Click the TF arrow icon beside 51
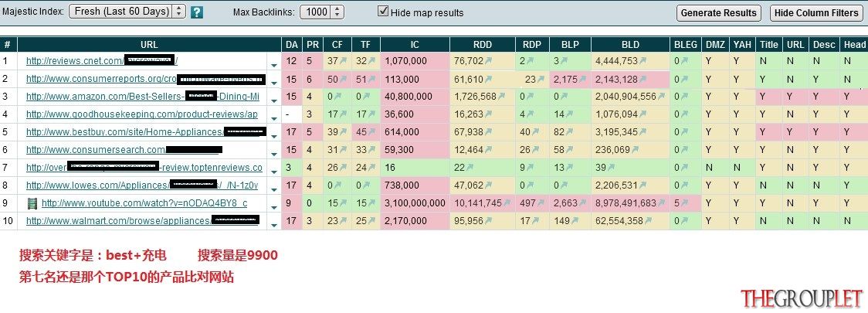The height and width of the screenshot is (313, 868). pyautogui.click(x=372, y=80)
